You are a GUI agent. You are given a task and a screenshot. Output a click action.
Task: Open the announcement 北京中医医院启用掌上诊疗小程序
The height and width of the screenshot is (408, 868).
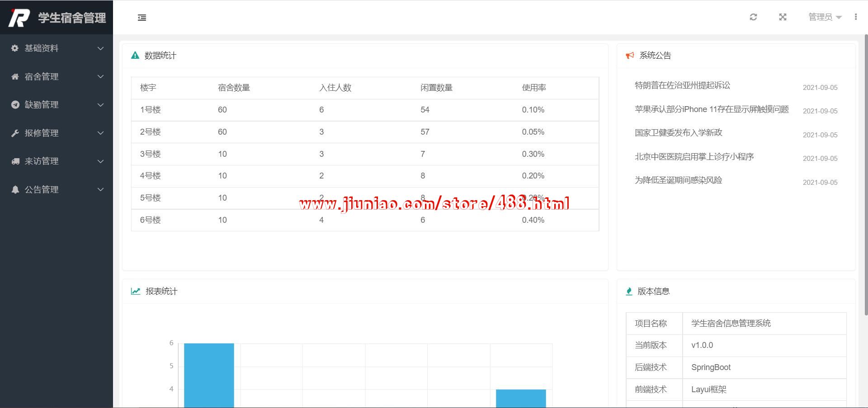click(694, 157)
